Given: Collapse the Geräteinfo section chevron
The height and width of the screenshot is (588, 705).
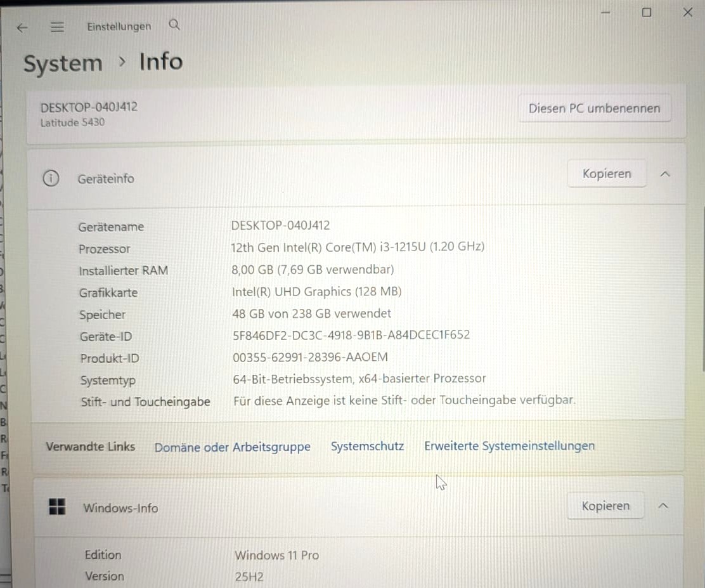Looking at the screenshot, I should (665, 174).
